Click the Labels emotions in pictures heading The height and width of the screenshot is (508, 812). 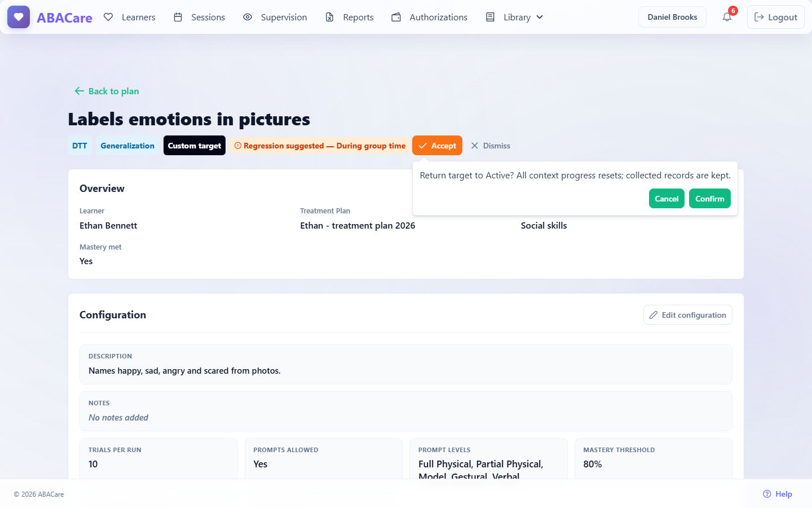pyautogui.click(x=189, y=119)
